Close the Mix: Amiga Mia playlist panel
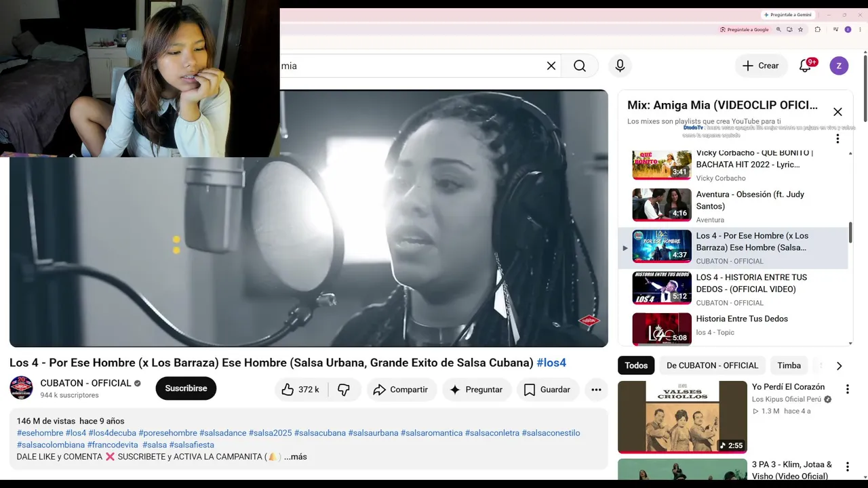The height and width of the screenshot is (488, 868). pos(837,112)
